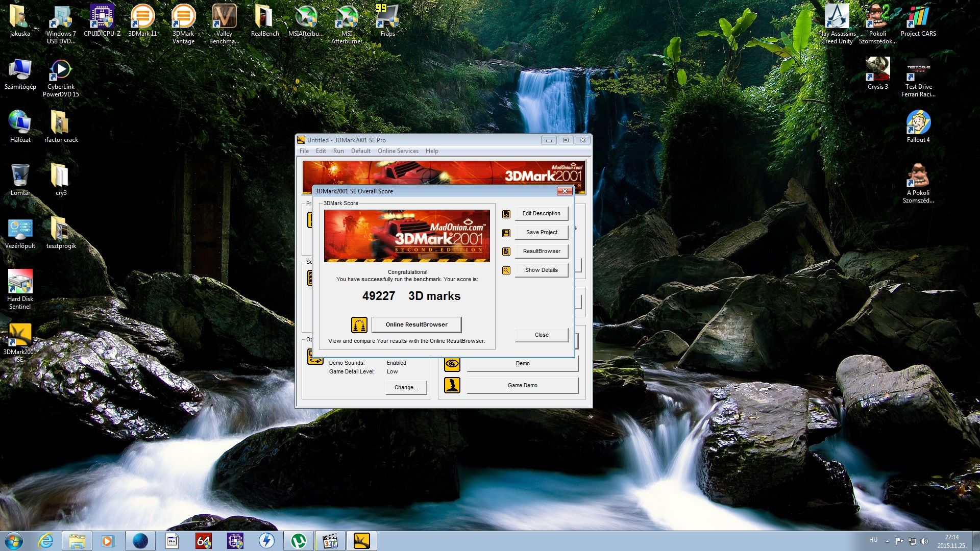Screen dimensions: 980x551
Task: Launch Internet Explorer from taskbar
Action: pyautogui.click(x=45, y=541)
